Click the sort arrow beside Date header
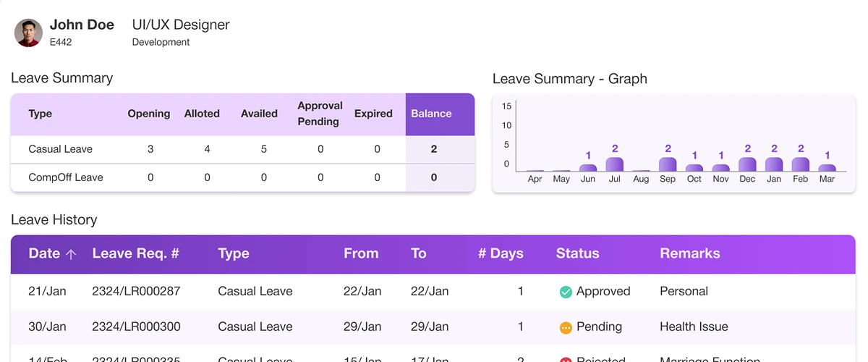The width and height of the screenshot is (868, 362). 71,254
